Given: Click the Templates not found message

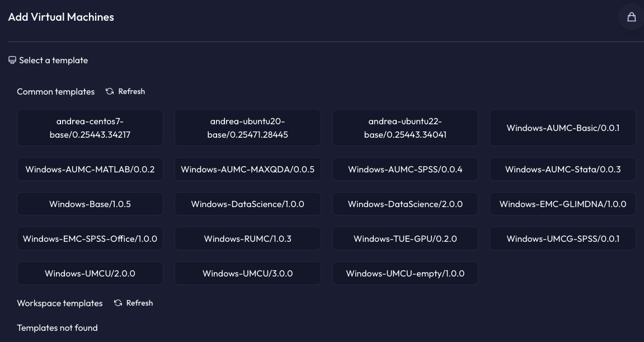Looking at the screenshot, I should (58, 327).
